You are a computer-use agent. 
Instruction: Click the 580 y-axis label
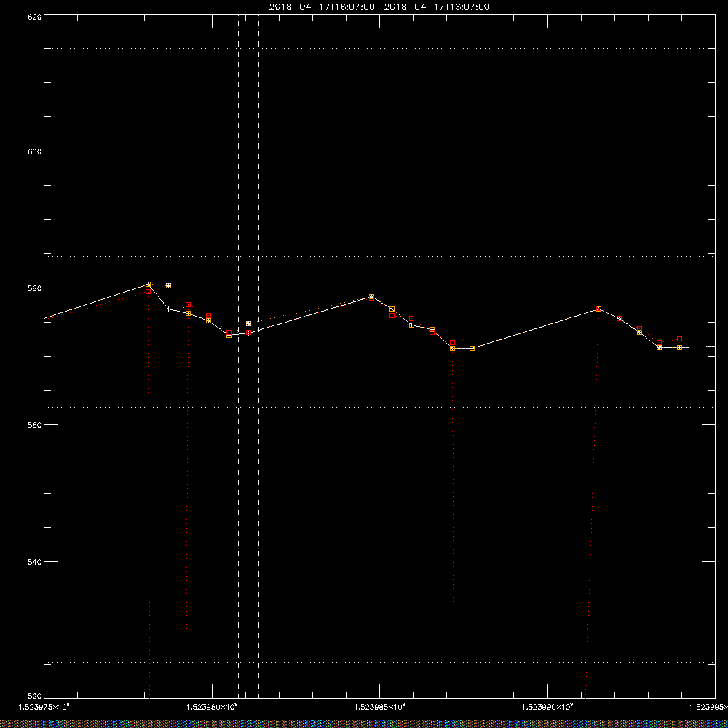pyautogui.click(x=35, y=288)
